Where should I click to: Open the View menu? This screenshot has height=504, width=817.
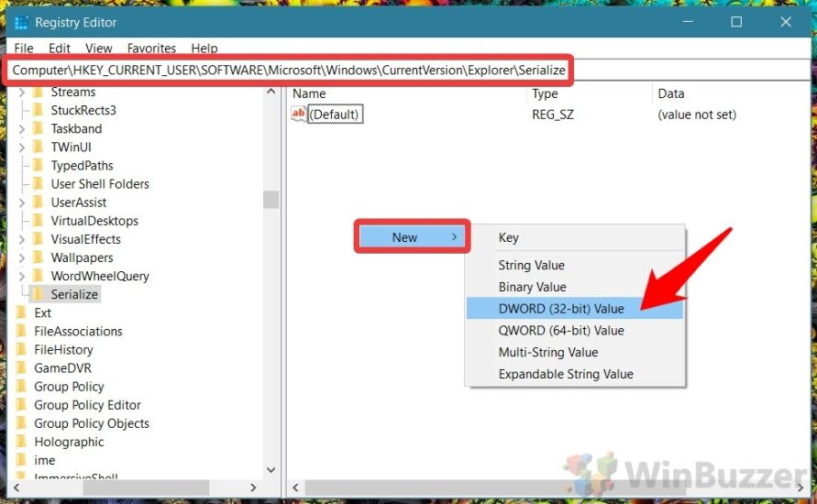tap(98, 49)
